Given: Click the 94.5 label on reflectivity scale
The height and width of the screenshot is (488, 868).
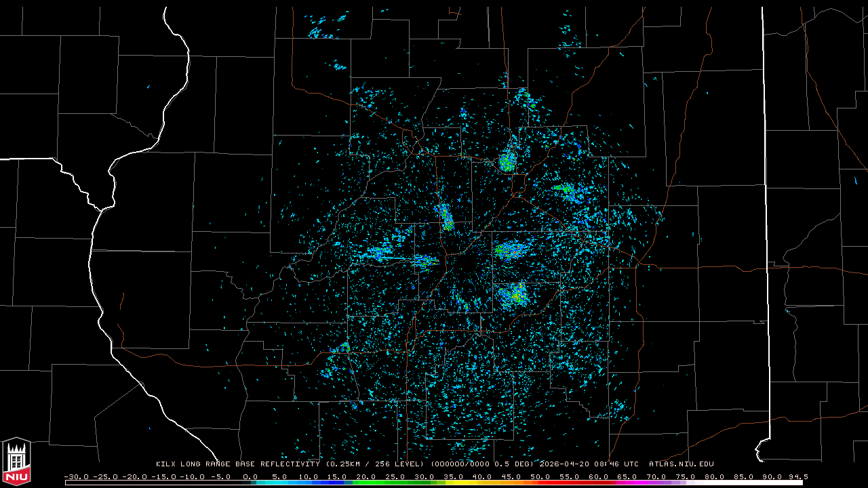Looking at the screenshot, I should [797, 476].
